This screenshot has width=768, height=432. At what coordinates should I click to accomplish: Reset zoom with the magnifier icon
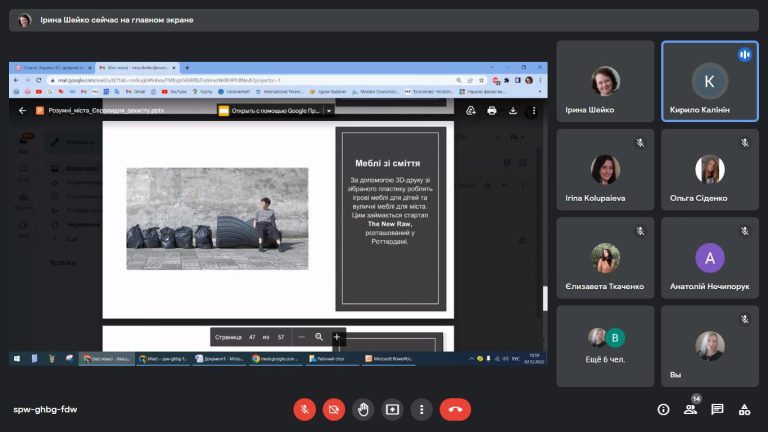click(x=319, y=337)
